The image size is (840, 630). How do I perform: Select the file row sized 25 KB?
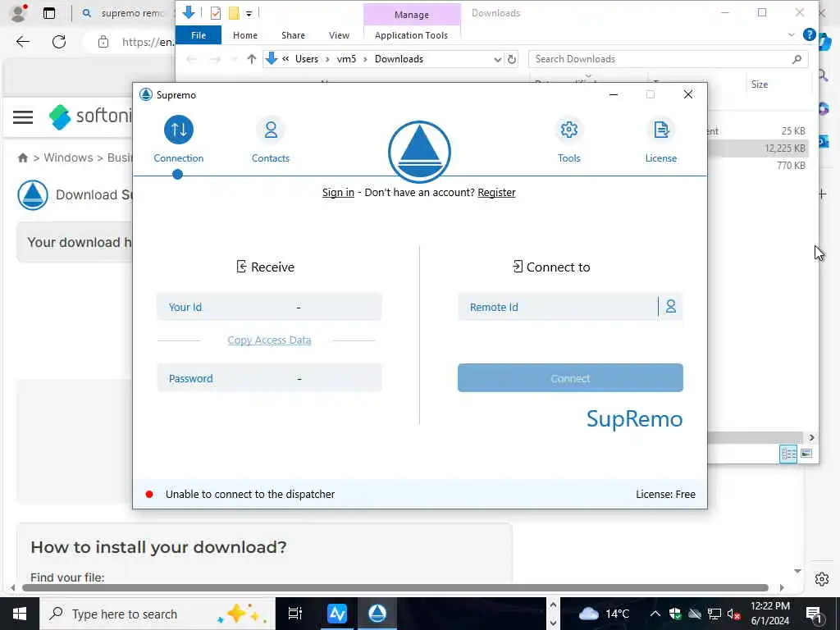coord(758,130)
